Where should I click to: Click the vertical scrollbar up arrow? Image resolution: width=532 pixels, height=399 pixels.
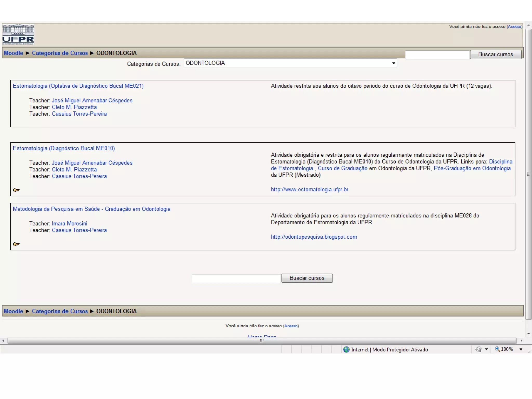529,25
